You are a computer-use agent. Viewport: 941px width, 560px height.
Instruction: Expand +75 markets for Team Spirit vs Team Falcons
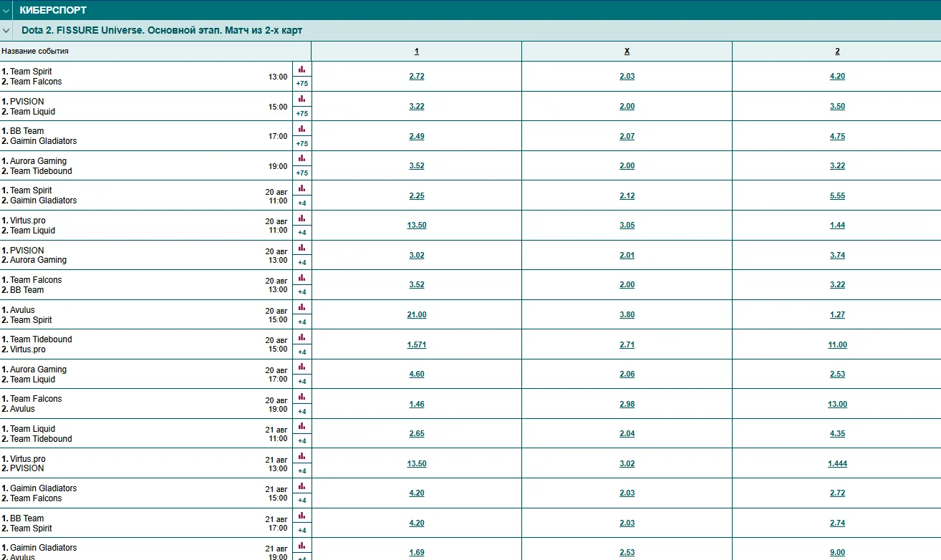pos(301,84)
